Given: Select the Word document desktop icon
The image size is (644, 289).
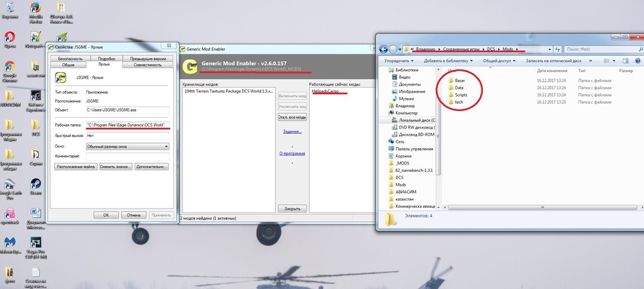Looking at the screenshot, I should click(x=35, y=218).
